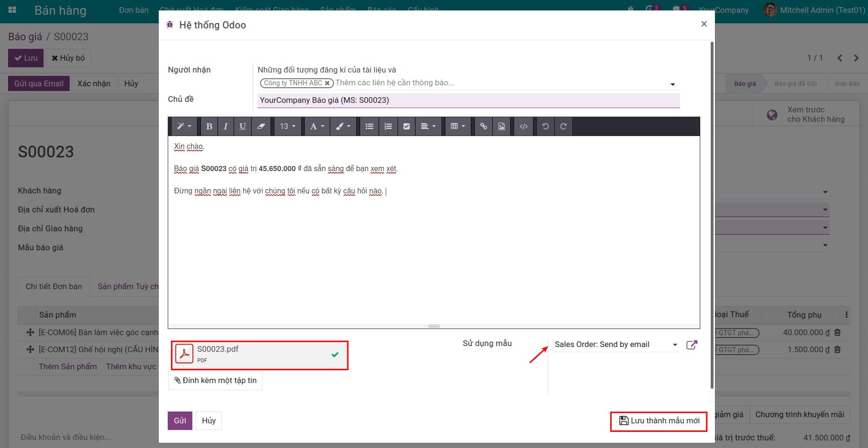Insert an ordered numbered list
Screen dimensions: 868x448
(388, 127)
